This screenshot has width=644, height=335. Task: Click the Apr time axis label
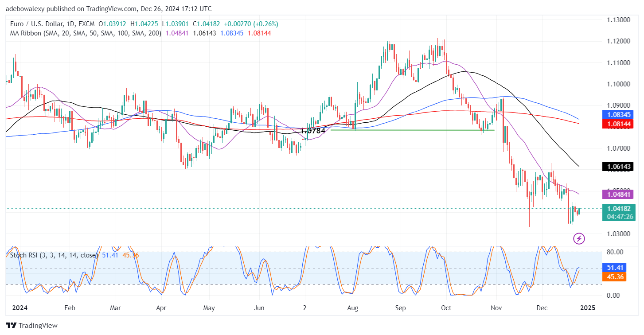coord(161,308)
